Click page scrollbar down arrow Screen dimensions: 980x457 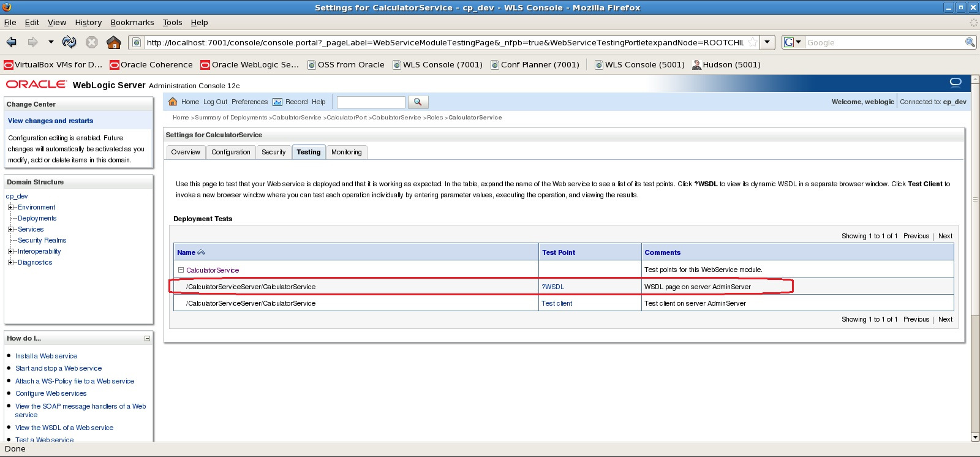[x=975, y=437]
